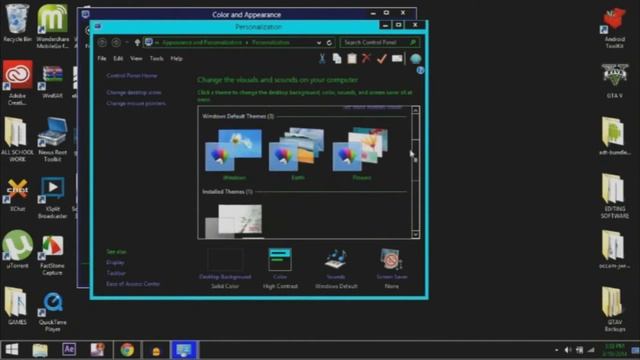640x360 pixels.
Task: Click Change desktop icons link
Action: pyautogui.click(x=134, y=93)
